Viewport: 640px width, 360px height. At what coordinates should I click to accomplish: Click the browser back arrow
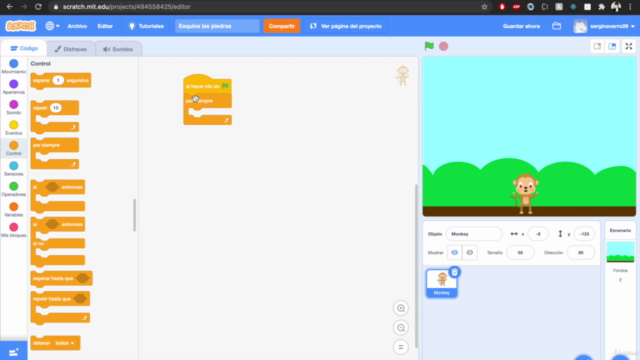click(10, 7)
